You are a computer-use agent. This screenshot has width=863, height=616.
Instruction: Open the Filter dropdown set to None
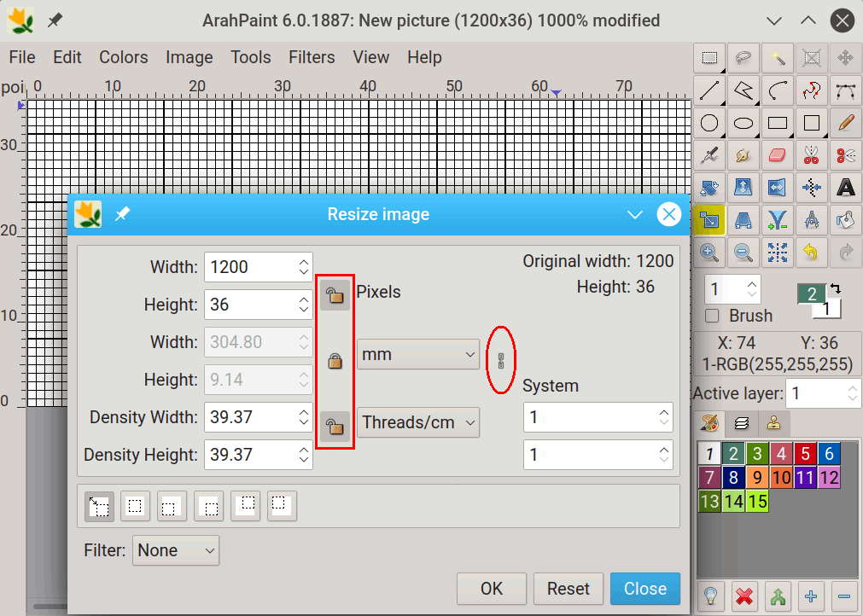(176, 550)
